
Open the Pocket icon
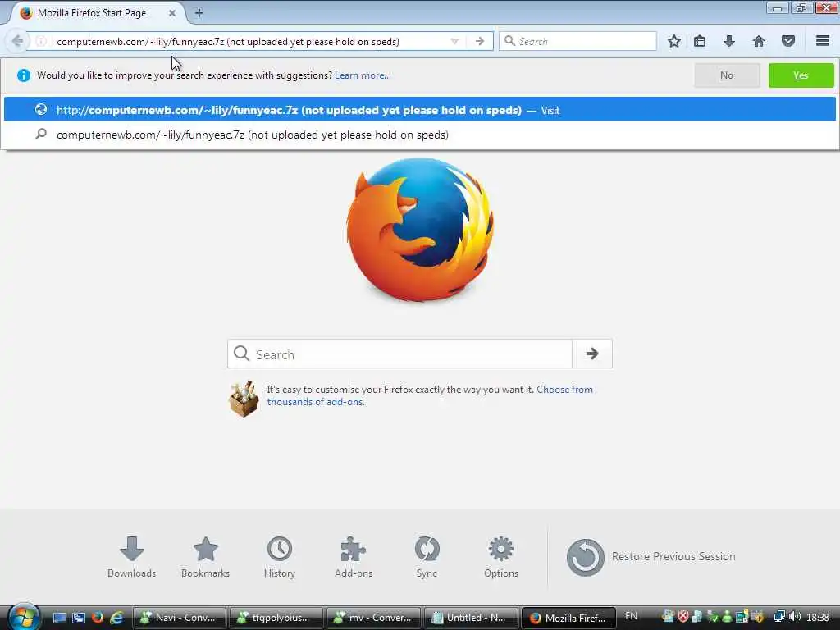click(788, 41)
